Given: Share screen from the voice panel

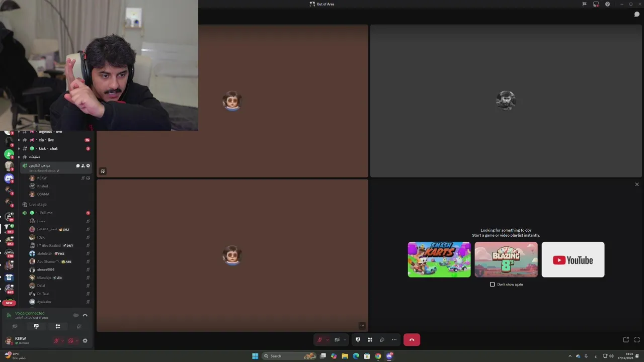Looking at the screenshot, I should pos(36,326).
